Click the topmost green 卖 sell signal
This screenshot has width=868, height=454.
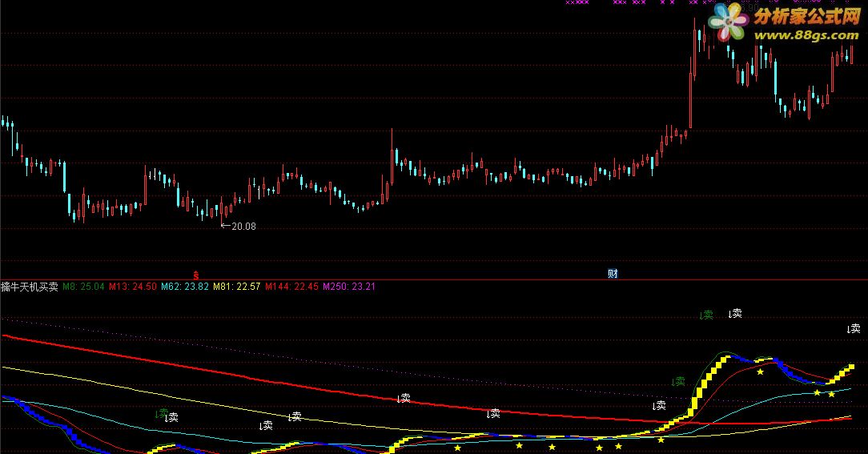pos(706,315)
